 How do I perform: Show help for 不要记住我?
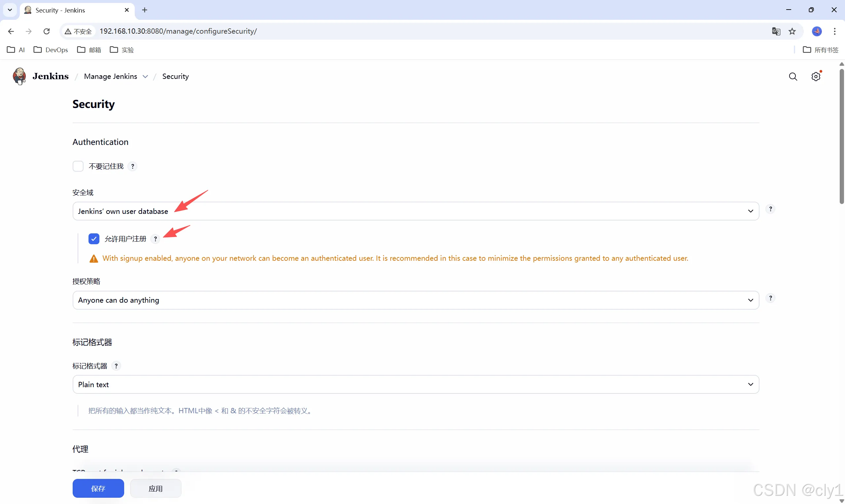(x=132, y=166)
